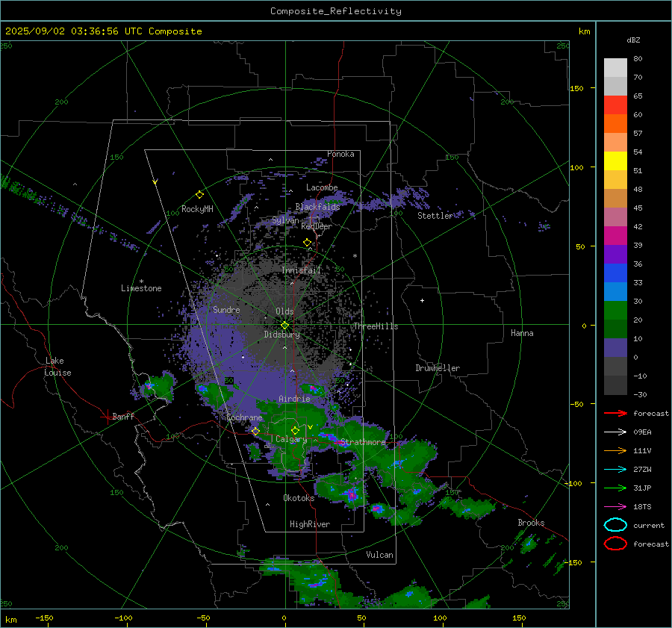Click the HighRiver city label
The image size is (672, 628).
(310, 524)
